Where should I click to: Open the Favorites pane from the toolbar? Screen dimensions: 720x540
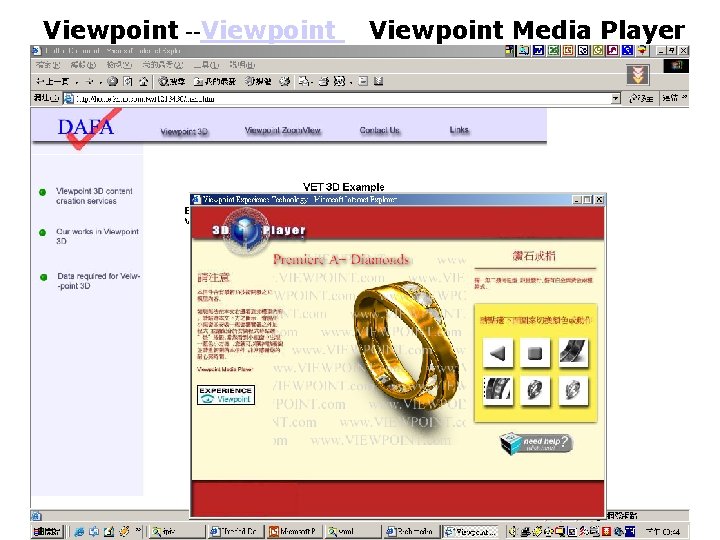tap(214, 82)
